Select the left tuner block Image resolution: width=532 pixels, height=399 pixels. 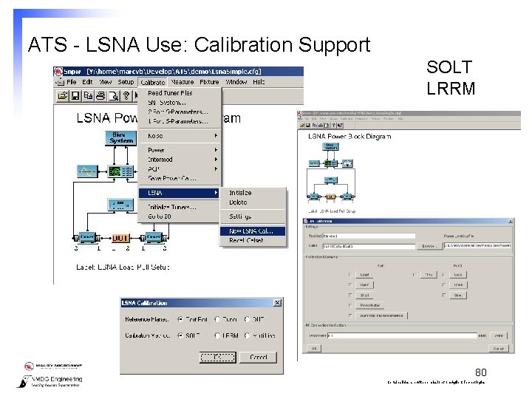tap(87, 237)
